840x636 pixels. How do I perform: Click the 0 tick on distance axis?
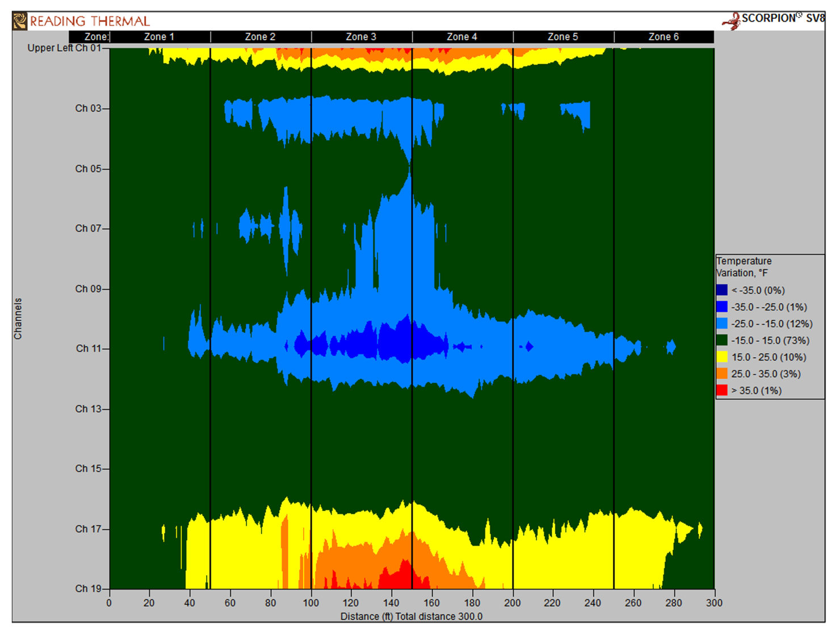[x=109, y=603]
